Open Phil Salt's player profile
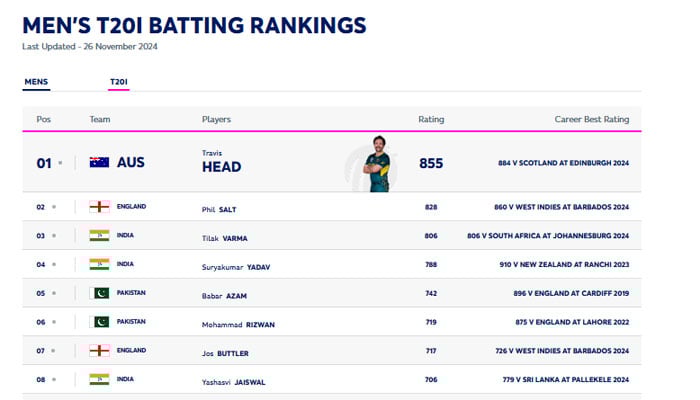 [x=224, y=208]
